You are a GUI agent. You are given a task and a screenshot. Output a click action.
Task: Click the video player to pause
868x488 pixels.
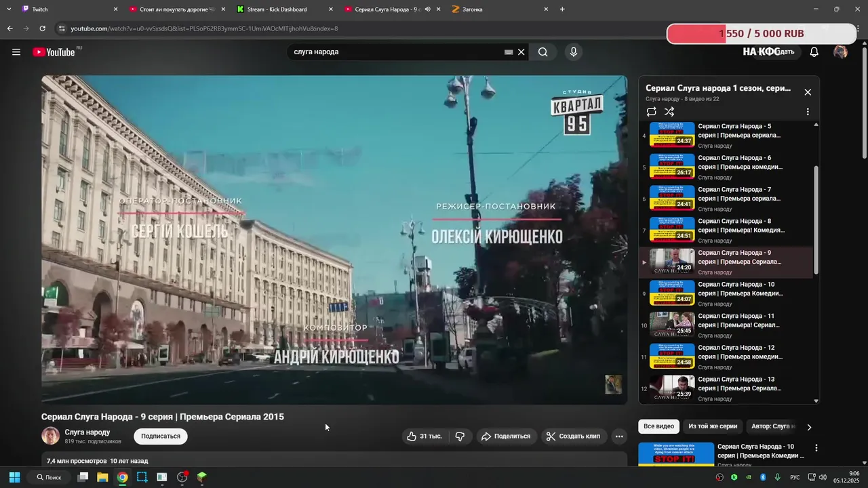click(334, 240)
